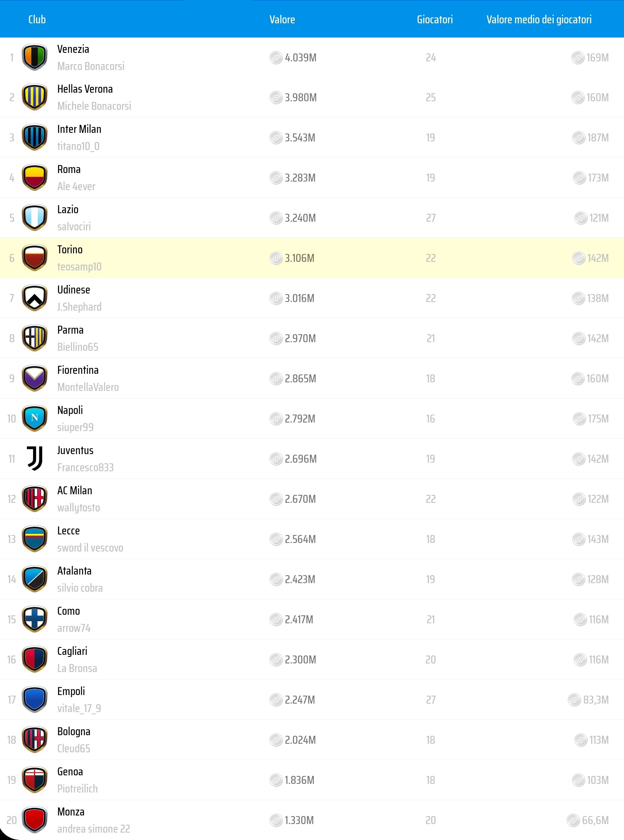Click the Juventus logo icon

pos(34,459)
